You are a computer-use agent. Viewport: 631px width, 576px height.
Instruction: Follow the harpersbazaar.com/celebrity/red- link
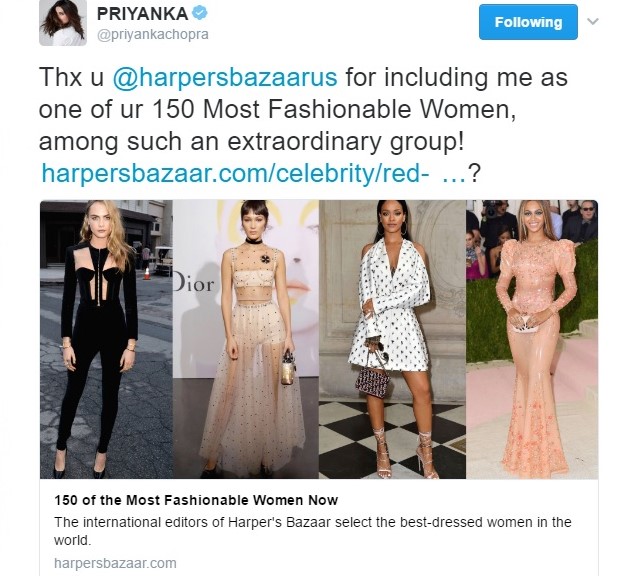coord(235,173)
